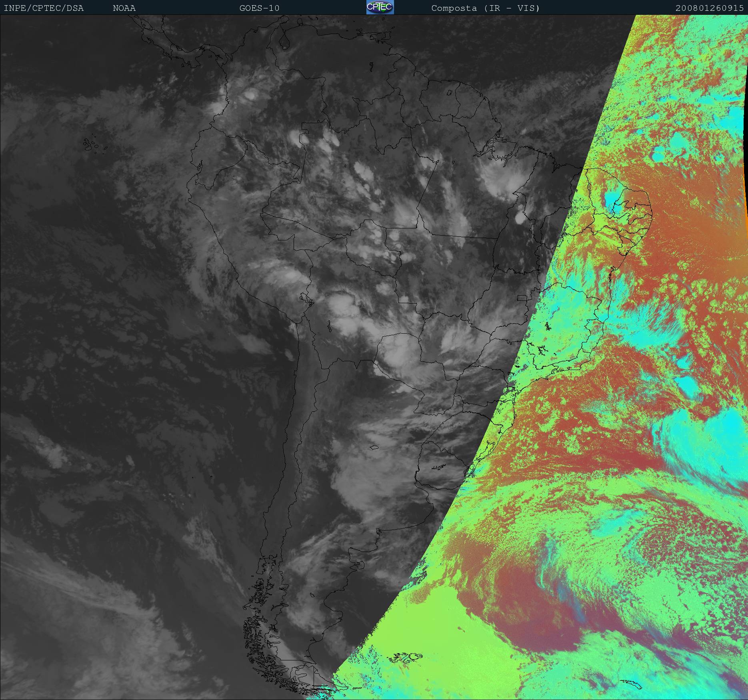
Task: Click the CPTEC logo in the header
Action: tap(380, 8)
